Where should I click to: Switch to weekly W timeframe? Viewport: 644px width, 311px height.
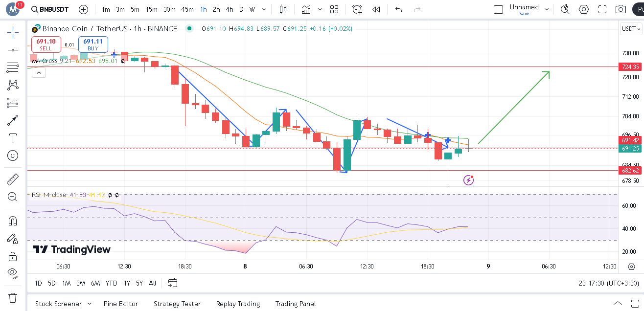pyautogui.click(x=252, y=9)
